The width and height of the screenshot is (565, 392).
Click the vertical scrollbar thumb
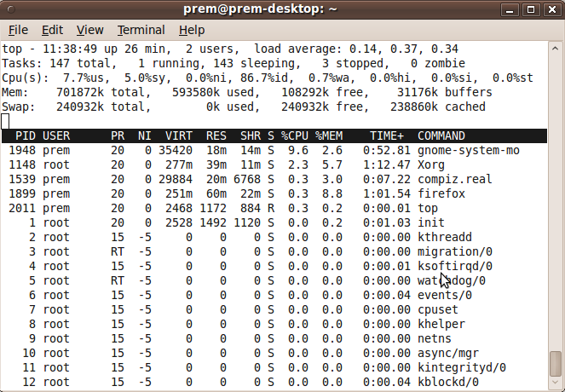tap(556, 363)
